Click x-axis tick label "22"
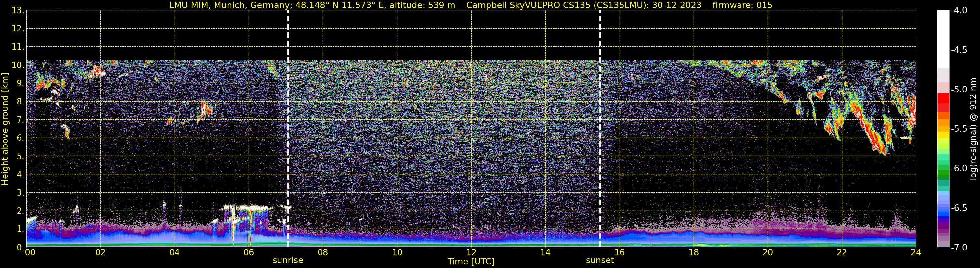The image size is (980, 268). point(842,252)
